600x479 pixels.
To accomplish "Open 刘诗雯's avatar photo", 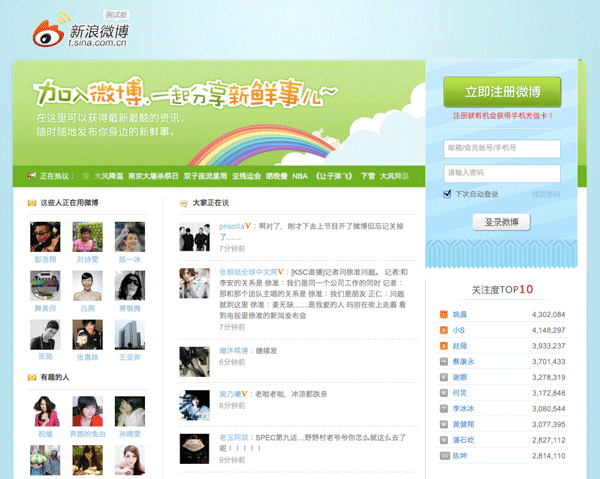I will coord(88,236).
